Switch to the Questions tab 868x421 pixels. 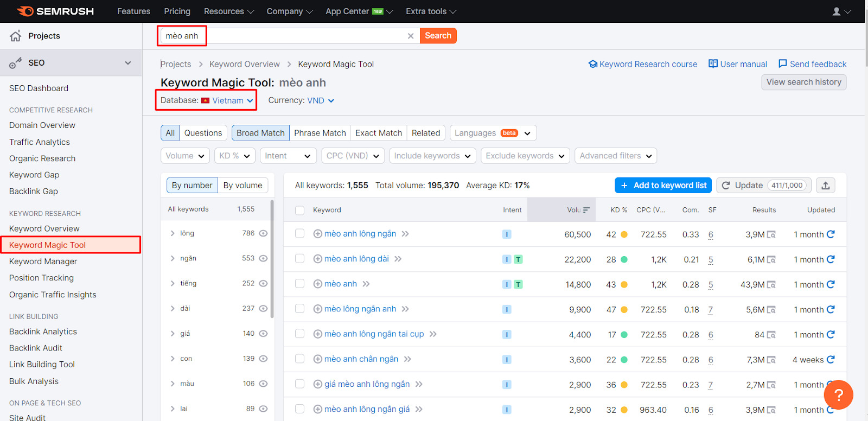(203, 133)
